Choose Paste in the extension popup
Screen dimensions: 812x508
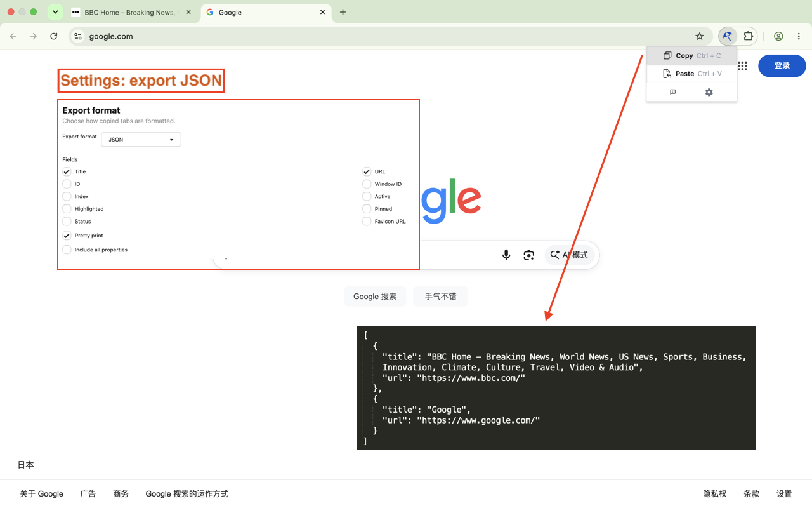[691, 74]
